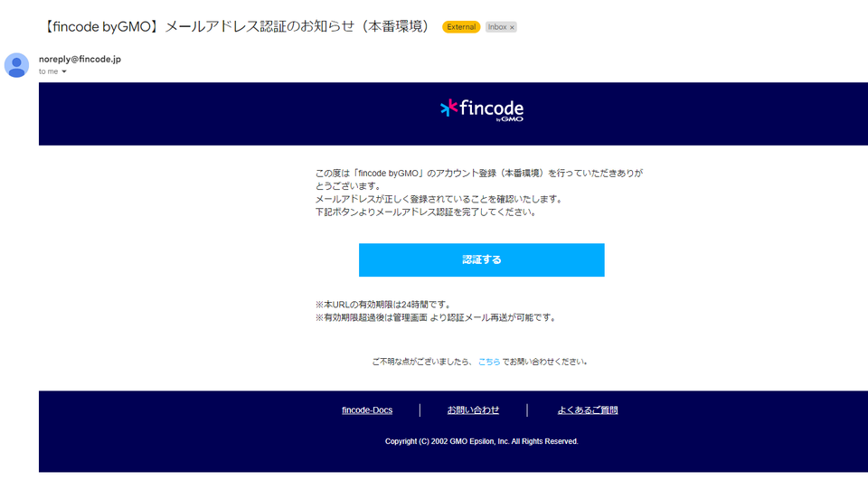Click the 24時間 URL expiration note

point(384,305)
